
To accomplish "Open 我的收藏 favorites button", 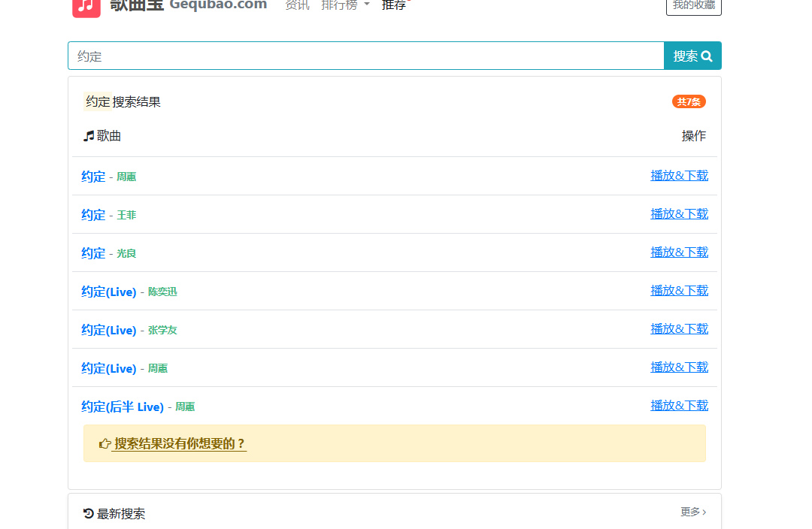I will tap(693, 5).
